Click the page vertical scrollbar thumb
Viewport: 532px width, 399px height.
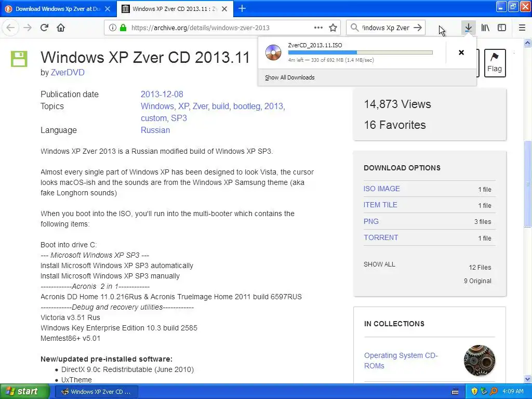click(x=528, y=183)
